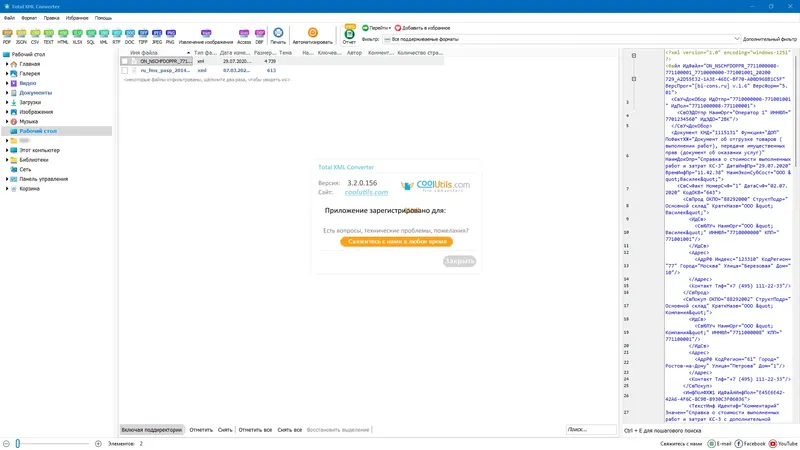800x450 pixels.
Task: Expand the Галерея tree node
Action: [x=7, y=73]
